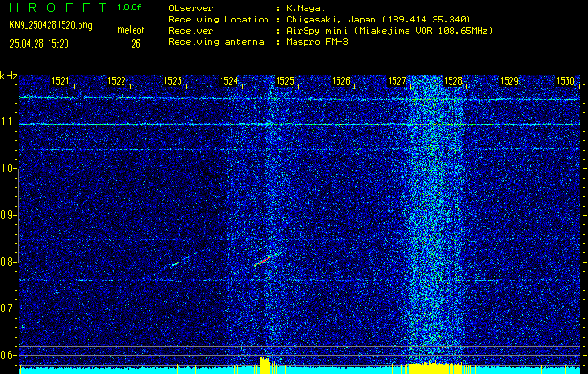The height and width of the screenshot is (374, 588).
Task: Click the Receiving antenna field label
Action: pos(216,42)
